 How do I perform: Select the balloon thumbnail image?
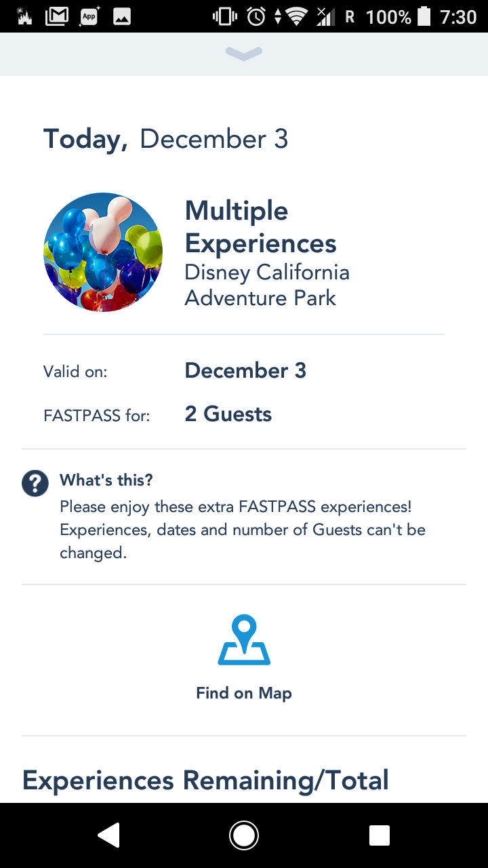103,252
